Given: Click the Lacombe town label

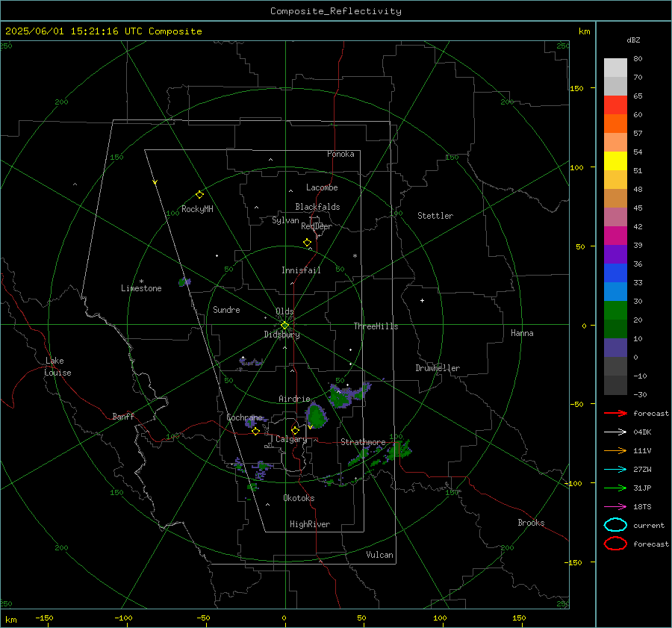Looking at the screenshot, I should point(322,187).
